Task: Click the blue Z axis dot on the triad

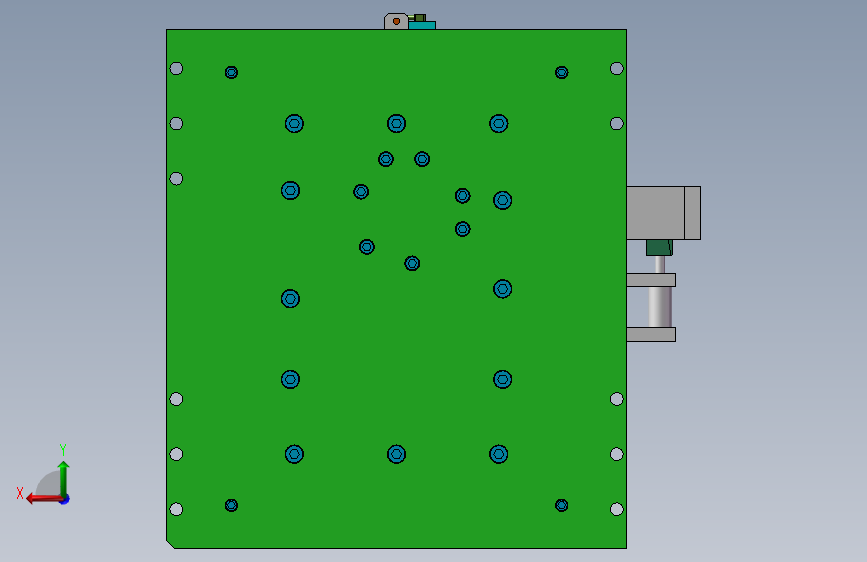Action: coord(65,500)
